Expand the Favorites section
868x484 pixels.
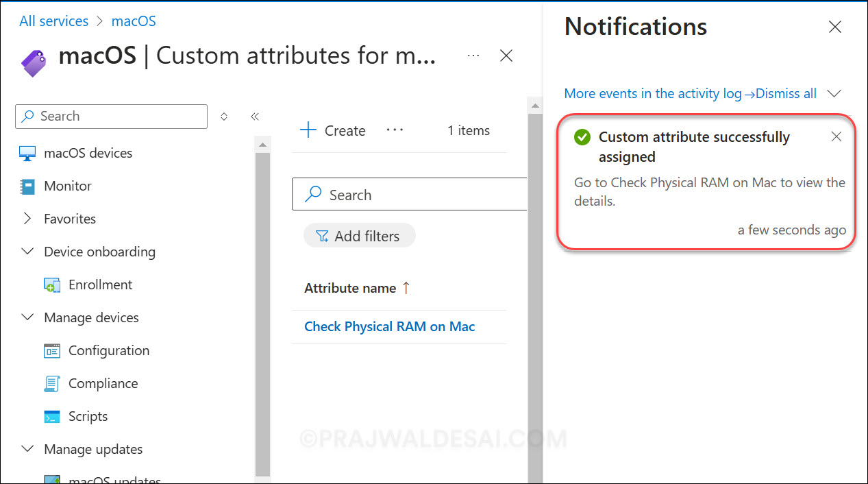[x=27, y=219]
